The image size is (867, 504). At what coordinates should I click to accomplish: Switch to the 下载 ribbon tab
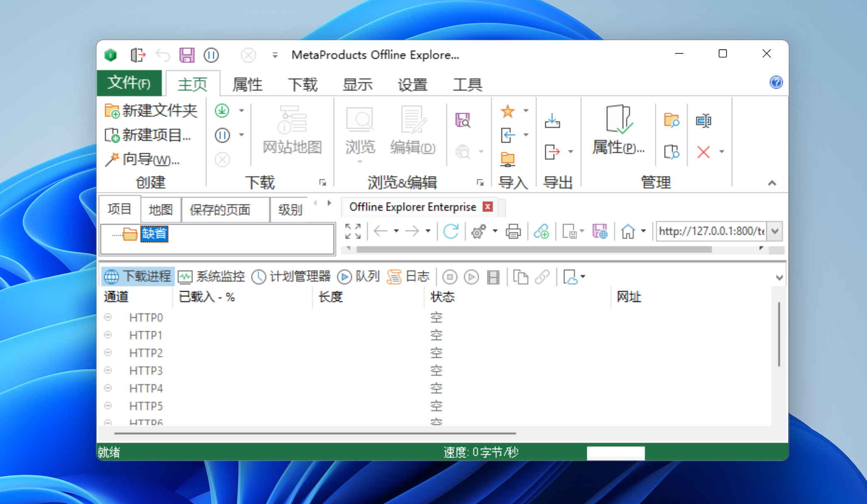click(303, 84)
